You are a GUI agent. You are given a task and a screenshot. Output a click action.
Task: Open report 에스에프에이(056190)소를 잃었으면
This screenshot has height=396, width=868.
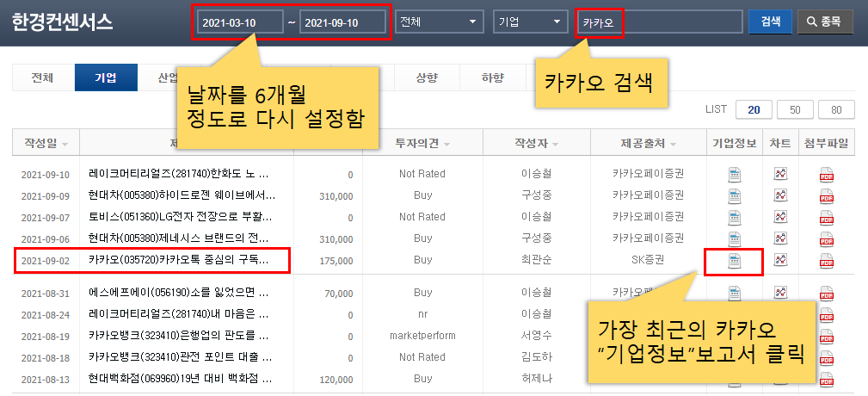tap(178, 293)
